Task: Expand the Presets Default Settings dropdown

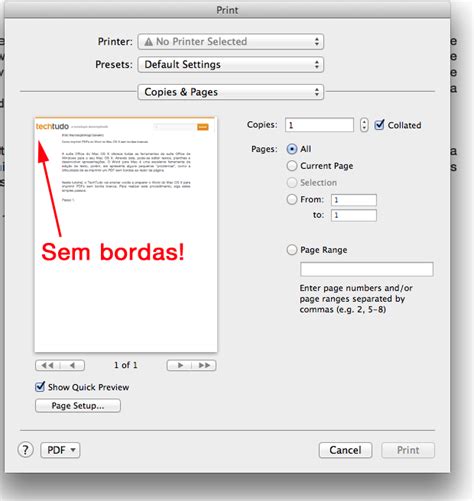Action: coord(231,64)
